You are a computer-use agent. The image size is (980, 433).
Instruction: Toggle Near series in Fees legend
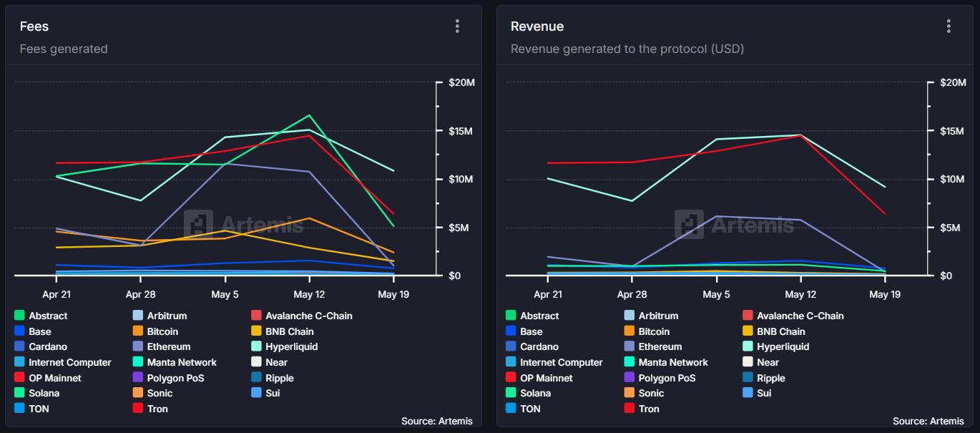269,362
